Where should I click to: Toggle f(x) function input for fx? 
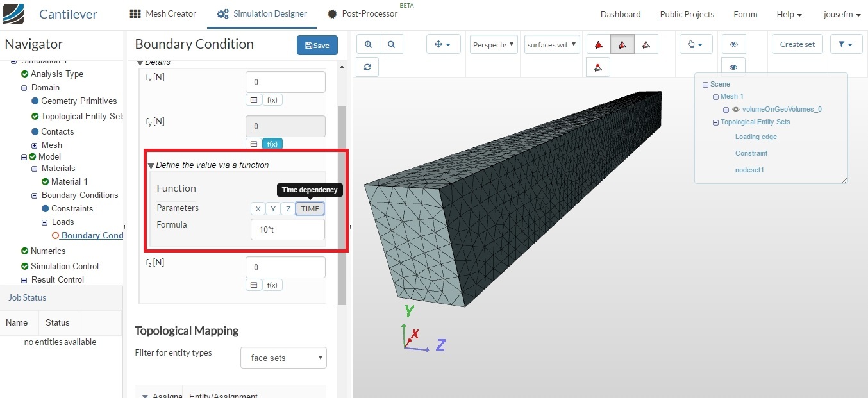[x=272, y=100]
